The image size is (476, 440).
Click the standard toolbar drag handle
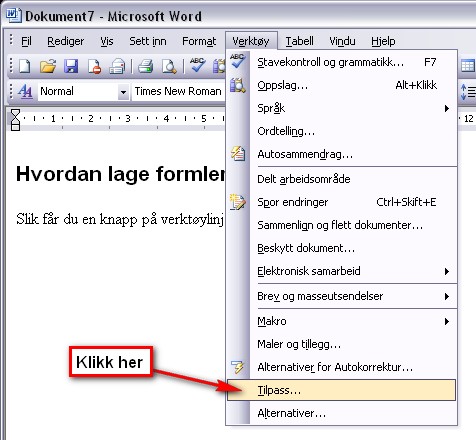11,66
